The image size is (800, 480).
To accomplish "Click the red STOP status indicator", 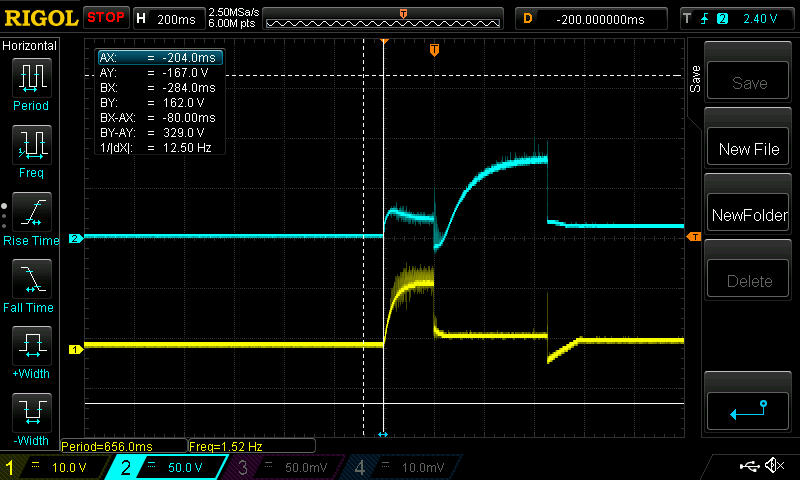I will (x=105, y=18).
